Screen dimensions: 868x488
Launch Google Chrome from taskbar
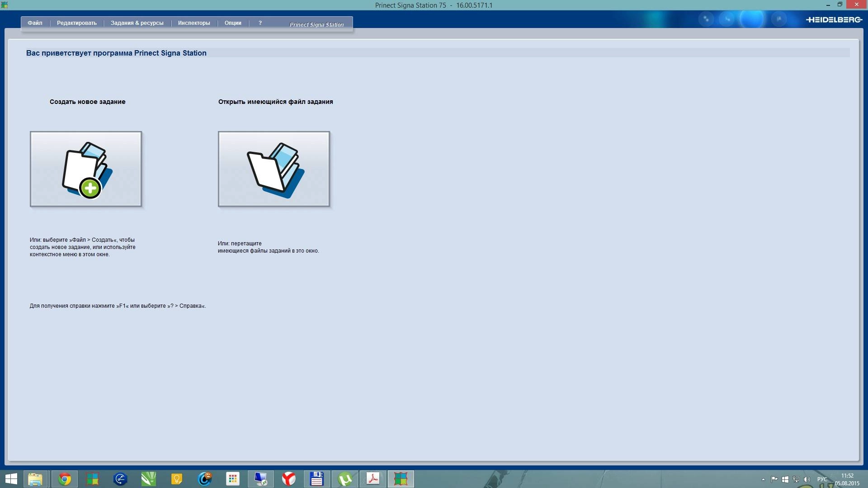[x=65, y=479]
